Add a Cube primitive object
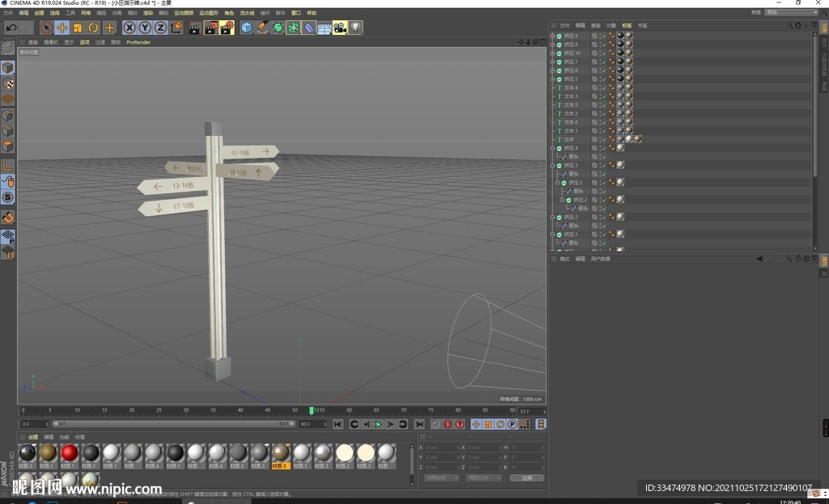This screenshot has height=504, width=829. coord(247,28)
